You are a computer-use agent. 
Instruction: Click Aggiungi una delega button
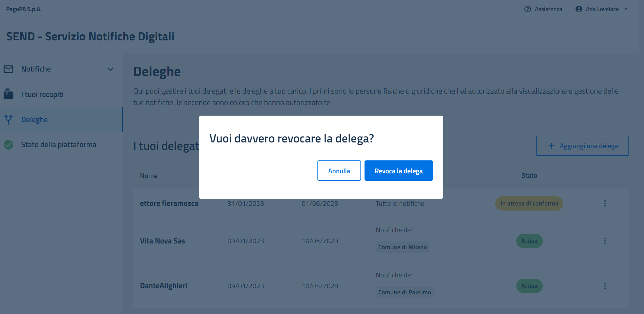tap(582, 146)
